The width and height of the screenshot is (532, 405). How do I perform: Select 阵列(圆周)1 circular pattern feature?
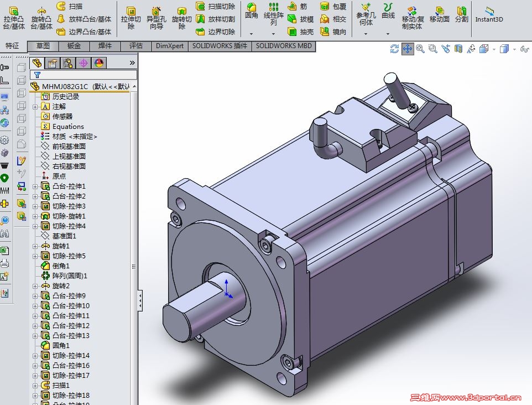pyautogui.click(x=64, y=276)
